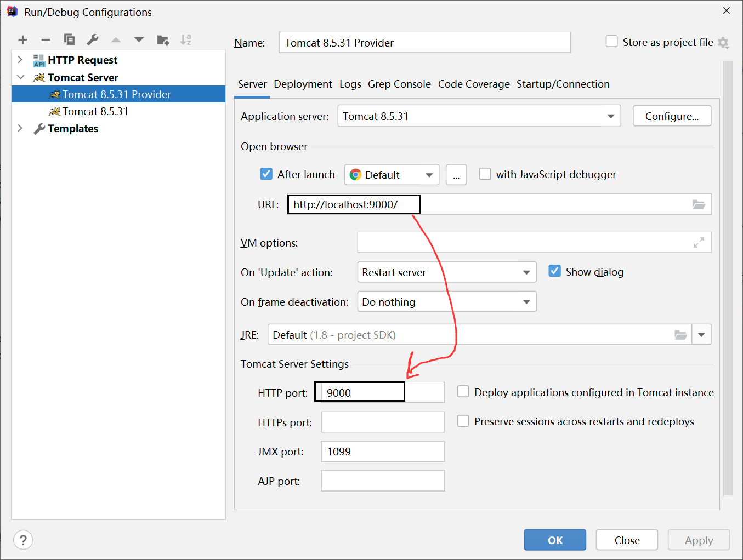Enable Store as project file checkbox
The height and width of the screenshot is (560, 743).
[x=611, y=42]
